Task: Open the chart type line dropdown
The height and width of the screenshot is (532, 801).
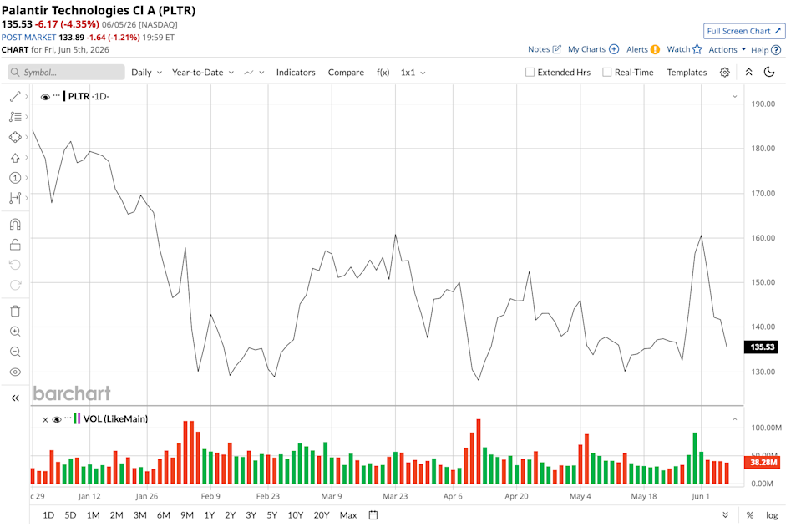Action: click(x=254, y=73)
